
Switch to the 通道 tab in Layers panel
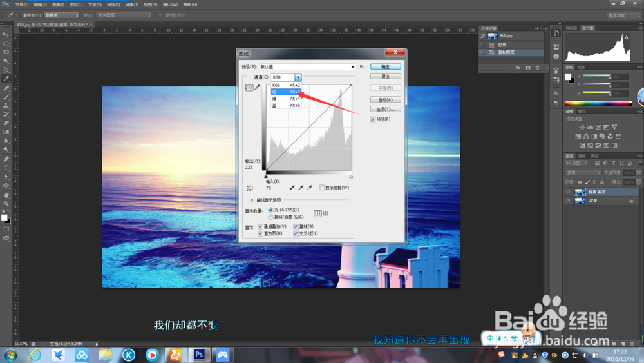click(x=582, y=156)
